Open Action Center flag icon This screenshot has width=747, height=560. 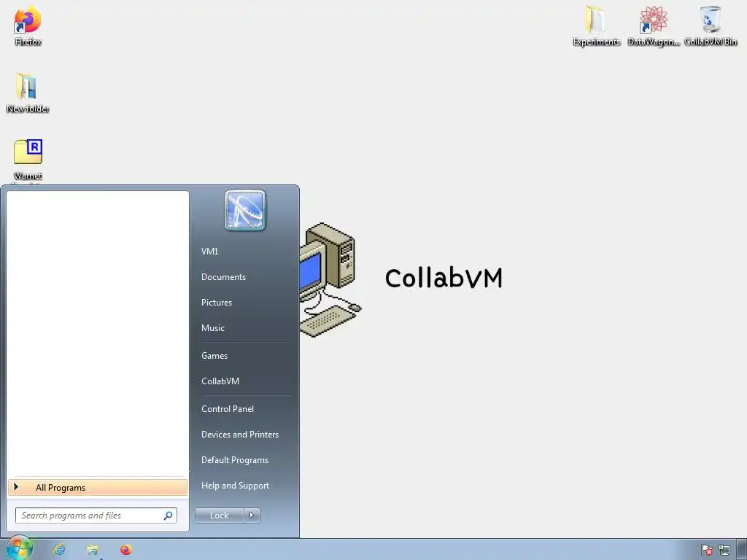(x=706, y=551)
